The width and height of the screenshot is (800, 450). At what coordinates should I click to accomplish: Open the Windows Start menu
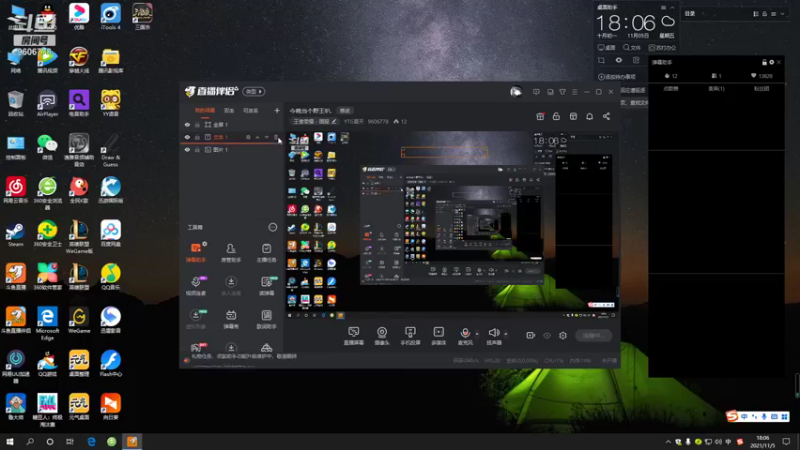(x=10, y=441)
